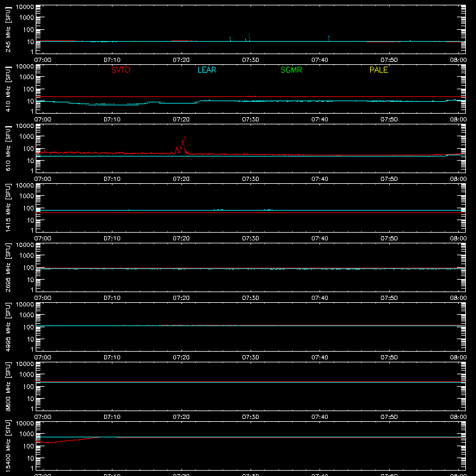This screenshot has width=476, height=476.
Task: Click the 100 y-axis label of 610 MHz panel
Action: point(29,149)
